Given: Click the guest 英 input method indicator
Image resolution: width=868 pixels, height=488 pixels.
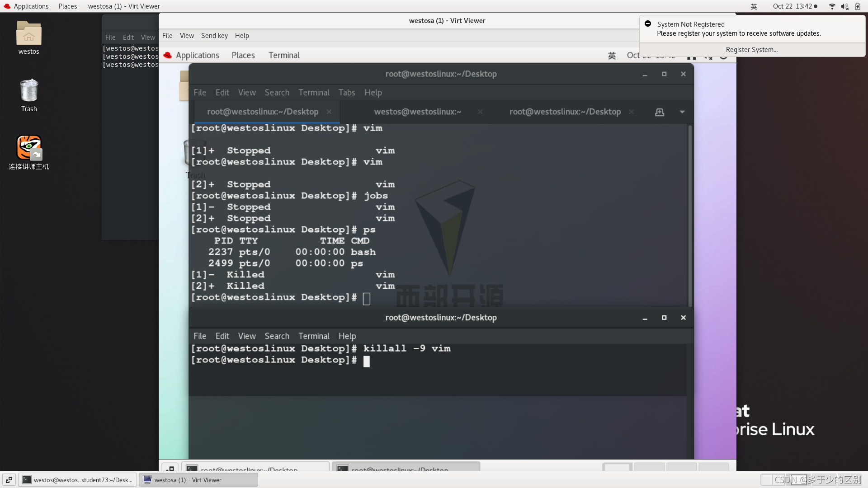Looking at the screenshot, I should 612,56.
